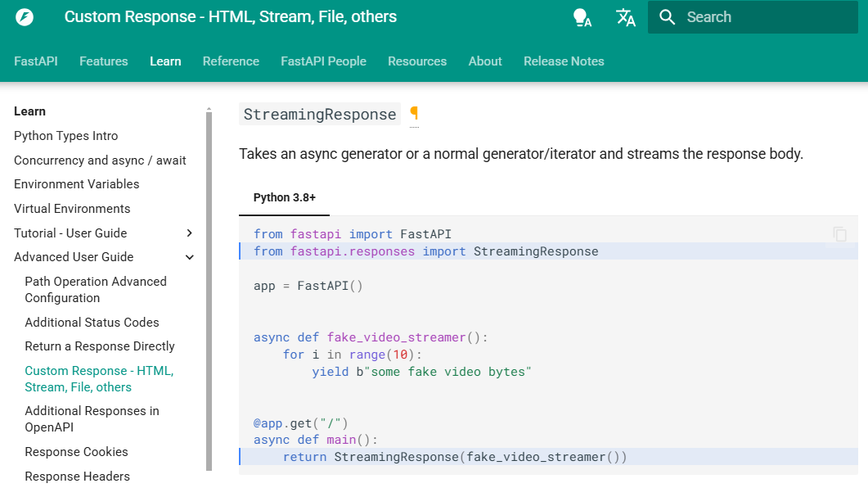Click the StreamingResponse permalink pilcrow
This screenshot has height=488, width=868.
tap(414, 114)
